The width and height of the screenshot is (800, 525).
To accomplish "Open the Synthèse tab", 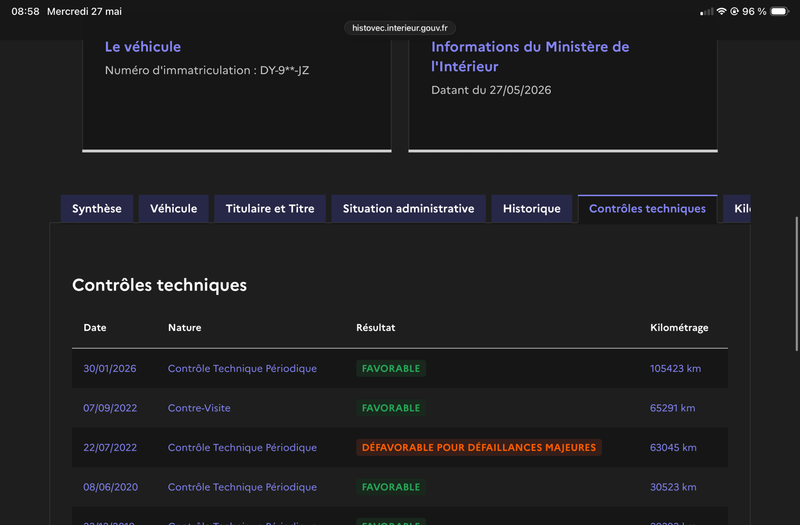I will [x=96, y=209].
